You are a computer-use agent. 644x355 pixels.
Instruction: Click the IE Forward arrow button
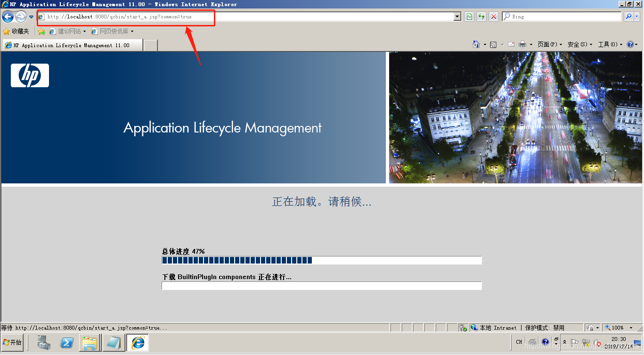pos(21,17)
